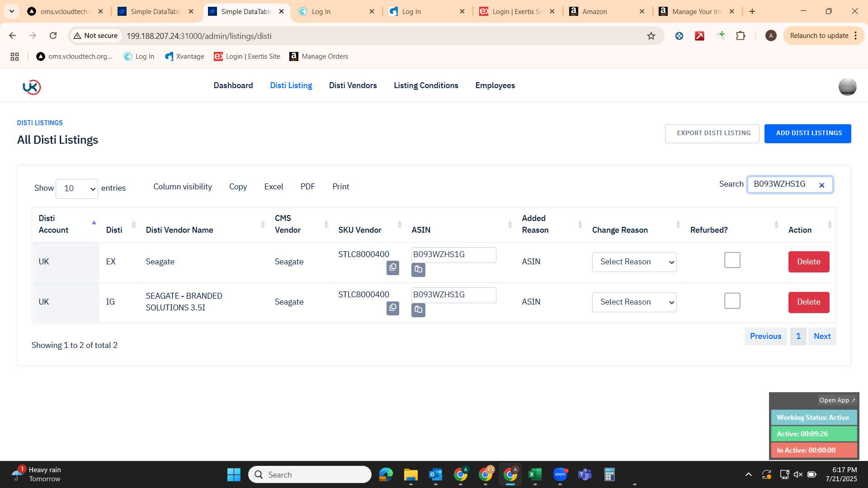Open Outlook from taskbar
The width and height of the screenshot is (868, 488).
tap(435, 474)
